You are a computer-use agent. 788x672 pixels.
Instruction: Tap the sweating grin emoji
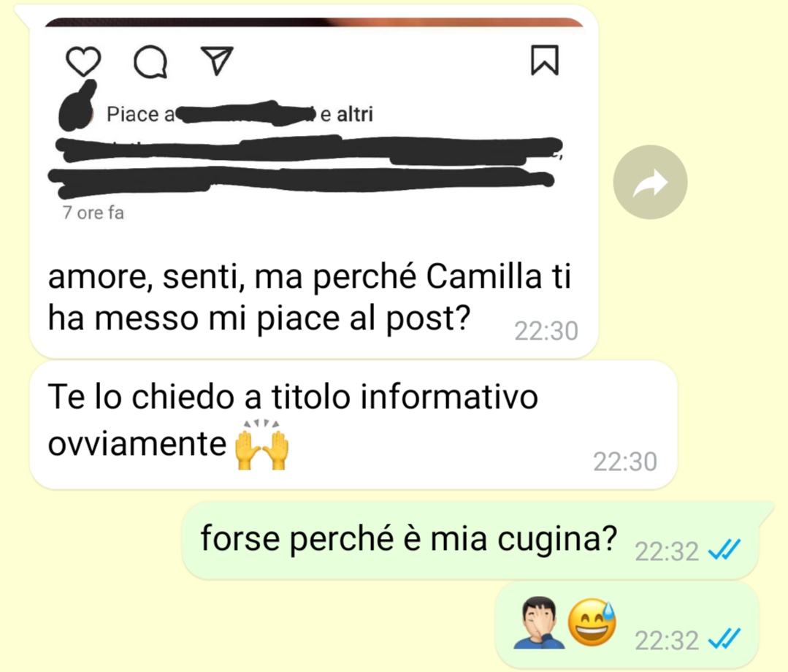(592, 622)
